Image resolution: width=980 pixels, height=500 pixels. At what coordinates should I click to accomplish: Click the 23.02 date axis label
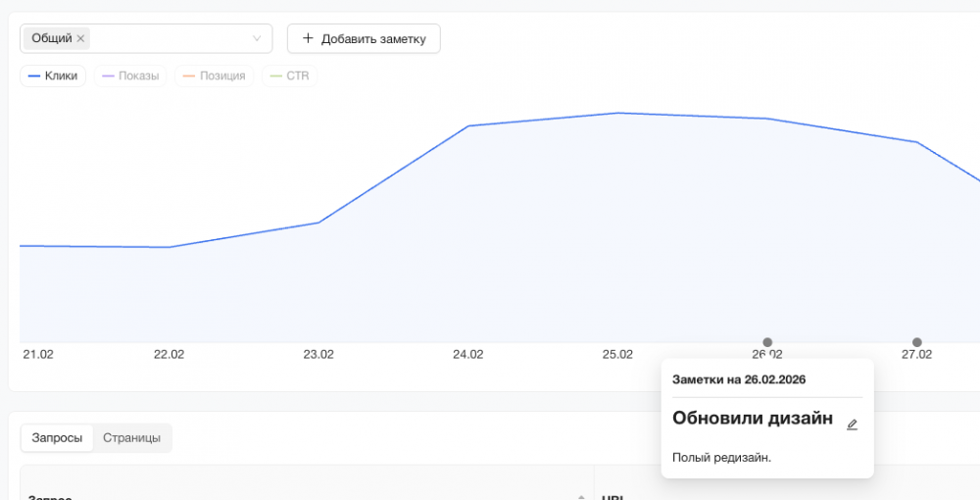pos(318,354)
